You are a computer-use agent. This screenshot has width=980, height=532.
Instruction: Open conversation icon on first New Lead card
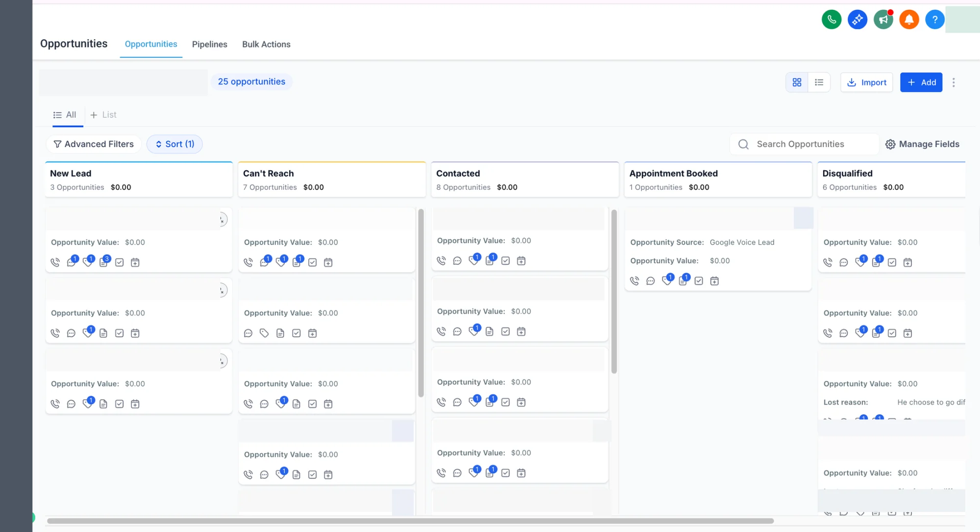coord(72,262)
